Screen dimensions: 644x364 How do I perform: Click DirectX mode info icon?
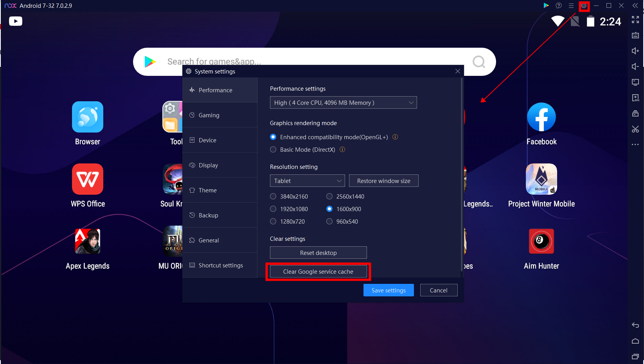pyautogui.click(x=342, y=149)
